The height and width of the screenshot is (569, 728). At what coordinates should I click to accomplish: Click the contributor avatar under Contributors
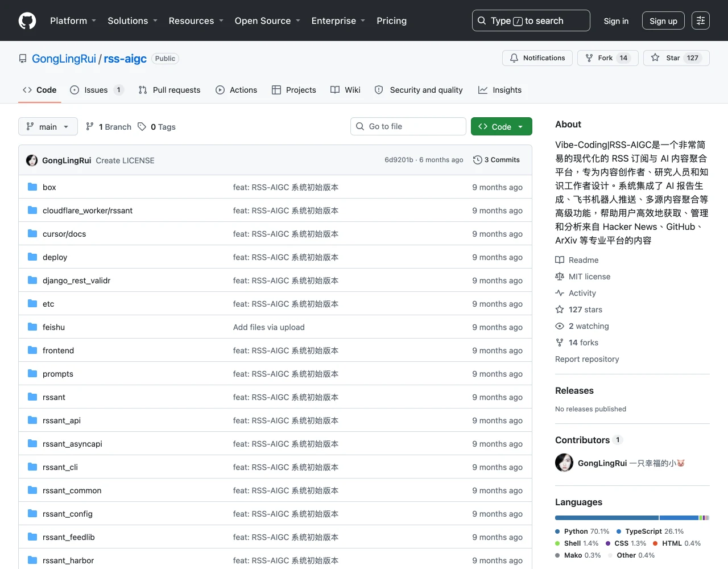[564, 463]
